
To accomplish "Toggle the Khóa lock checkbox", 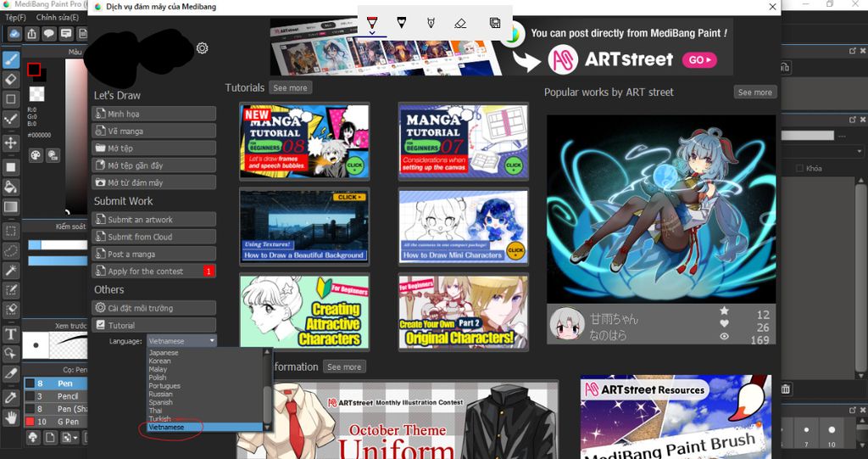I will [x=800, y=169].
